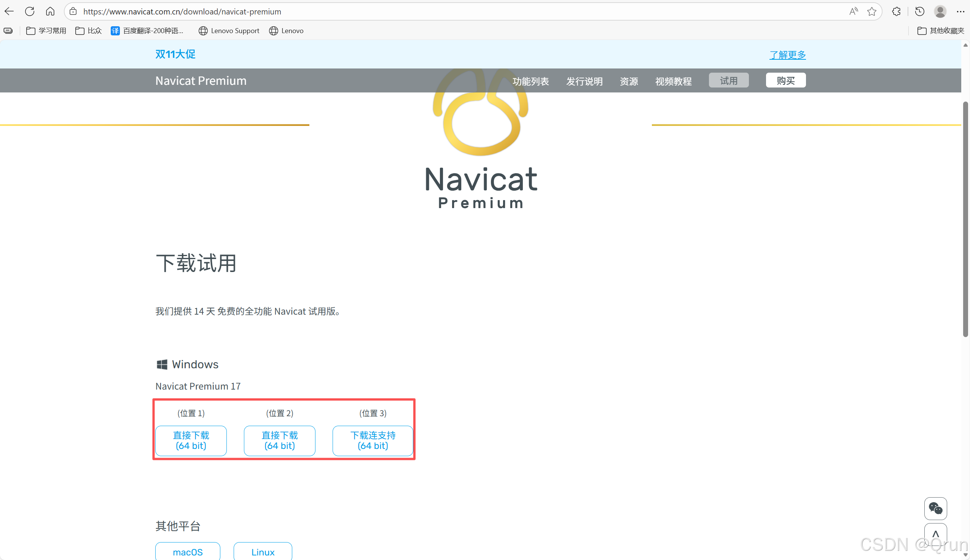
Task: Reload the page with the refresh icon
Action: point(30,11)
